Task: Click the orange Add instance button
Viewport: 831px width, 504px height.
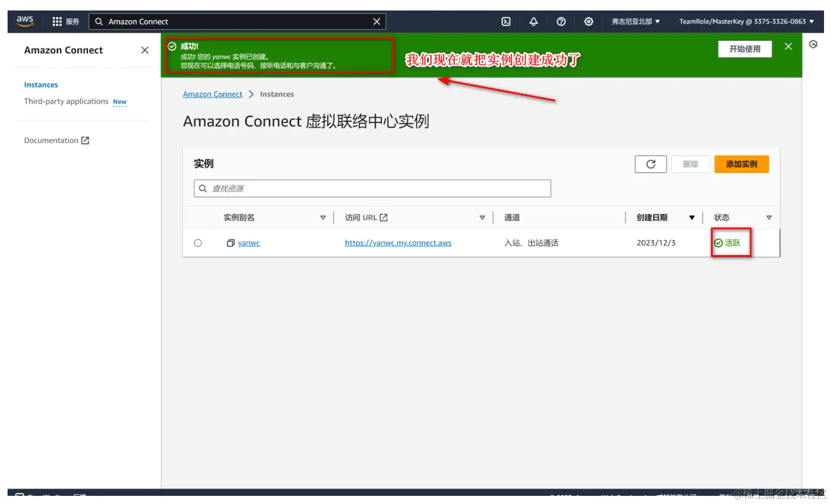Action: 742,164
